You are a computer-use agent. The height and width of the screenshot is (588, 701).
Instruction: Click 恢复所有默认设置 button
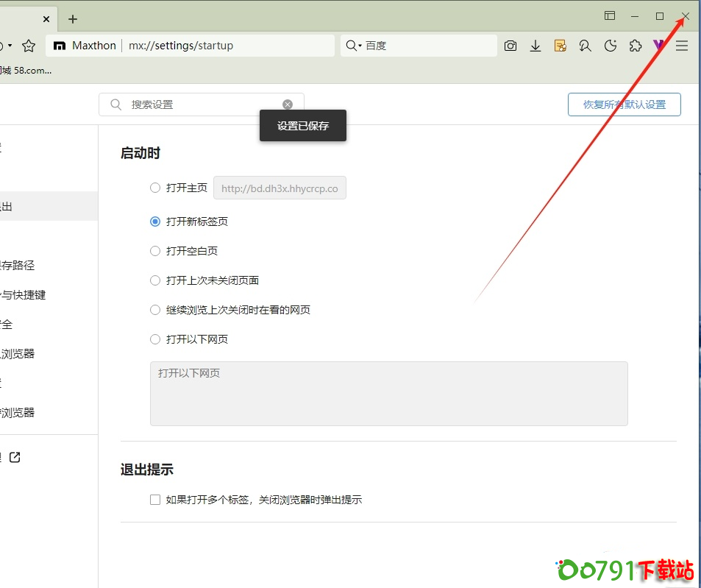click(624, 105)
